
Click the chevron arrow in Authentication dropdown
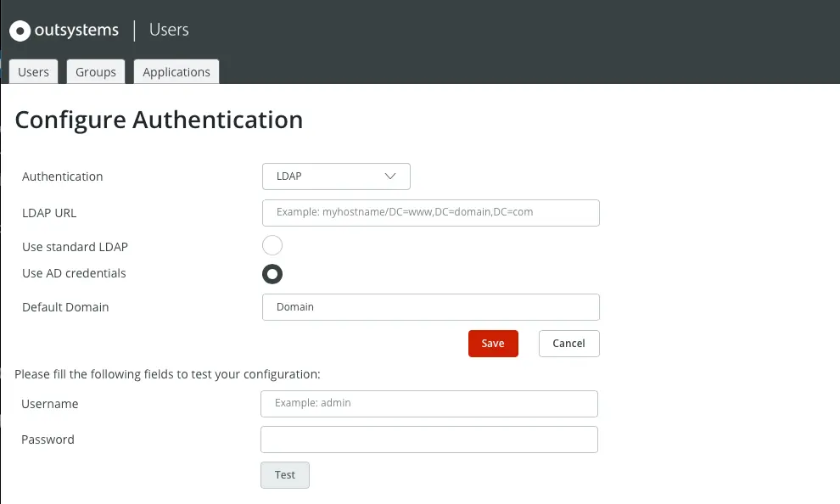390,176
